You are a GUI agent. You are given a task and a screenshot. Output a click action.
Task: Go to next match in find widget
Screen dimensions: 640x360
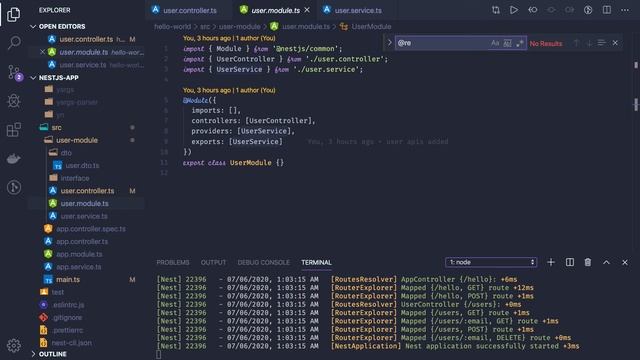589,43
